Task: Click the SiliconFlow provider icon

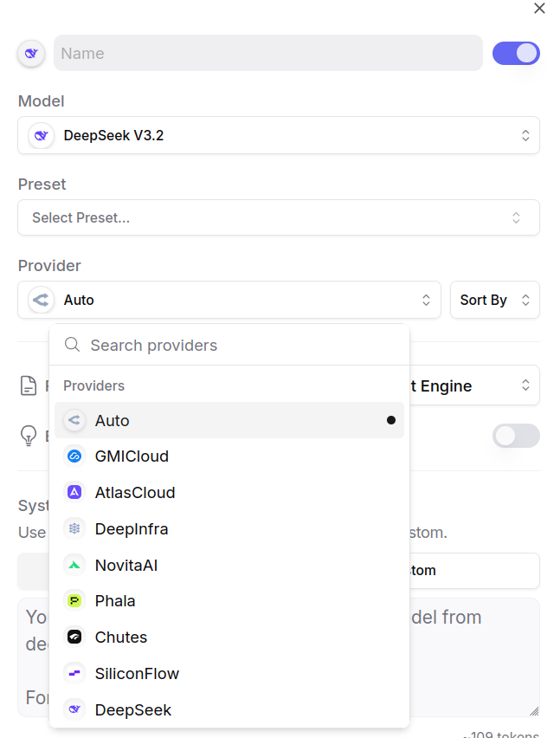Action: pos(74,674)
